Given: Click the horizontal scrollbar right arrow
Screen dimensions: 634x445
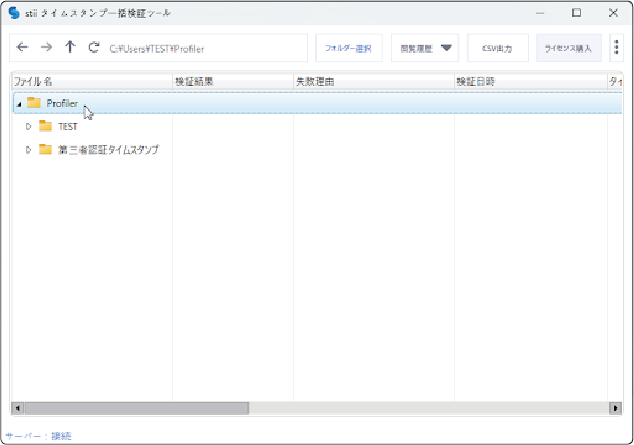Looking at the screenshot, I should click(615, 408).
